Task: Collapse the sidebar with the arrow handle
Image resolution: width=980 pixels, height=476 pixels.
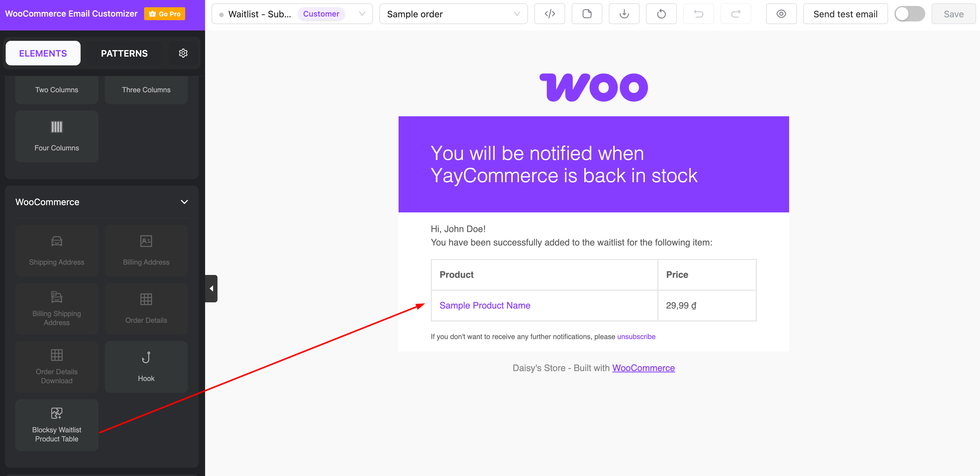Action: 211,288
